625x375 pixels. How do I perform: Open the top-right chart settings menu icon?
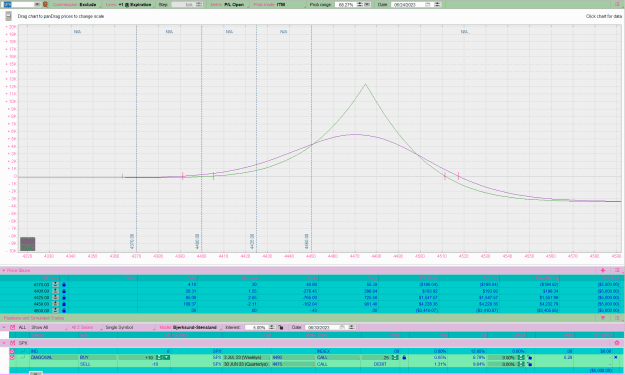tap(617, 4)
